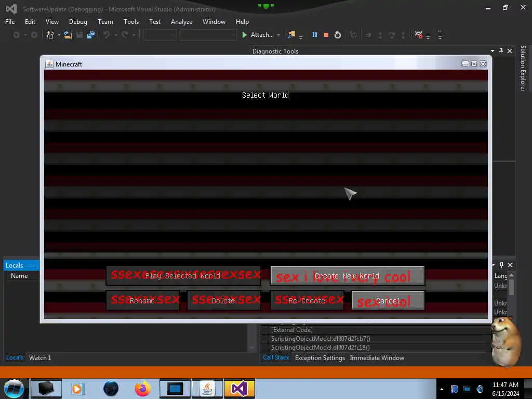Open the Window menu
Viewport: 532px width, 399px height.
(x=214, y=22)
